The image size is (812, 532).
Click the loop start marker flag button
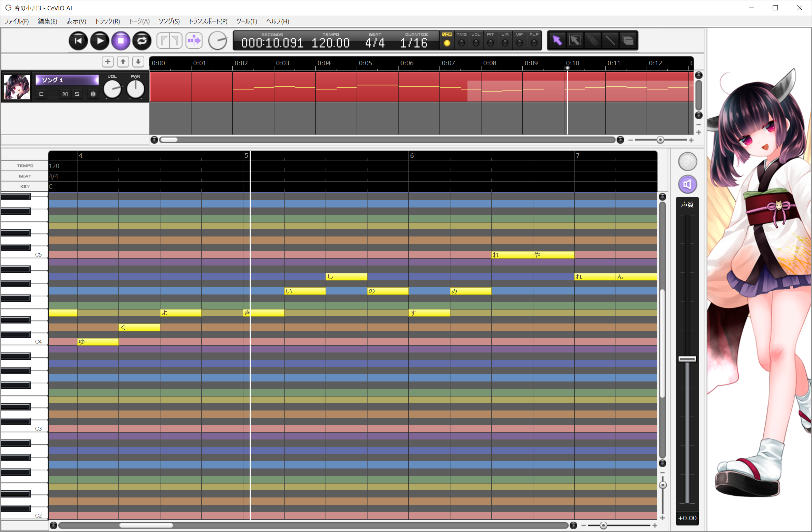163,41
